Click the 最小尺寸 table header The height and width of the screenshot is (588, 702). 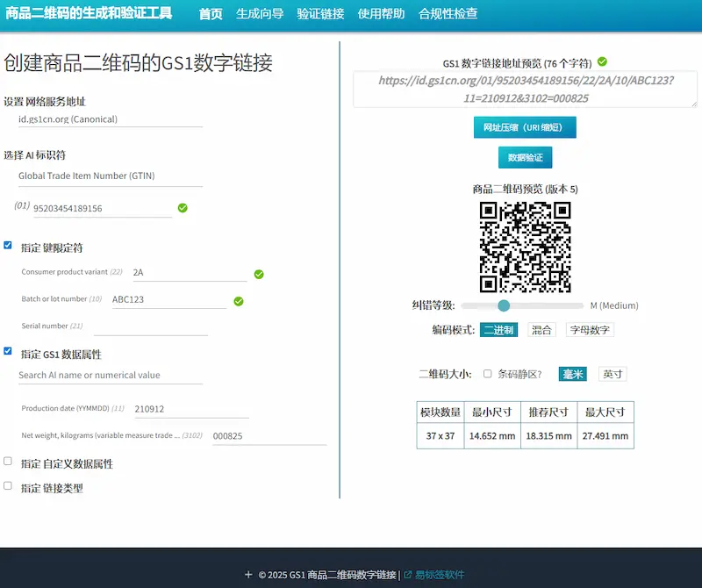(492, 412)
